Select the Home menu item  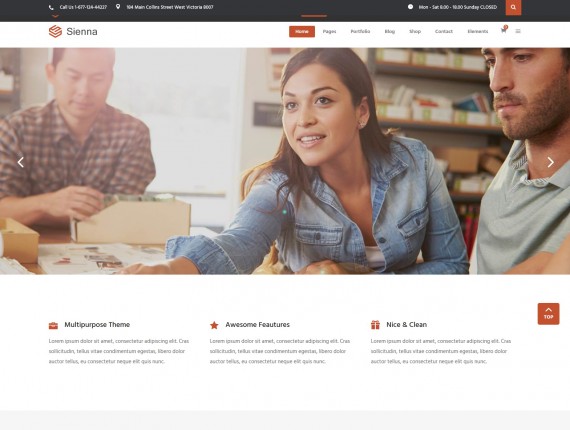302,32
